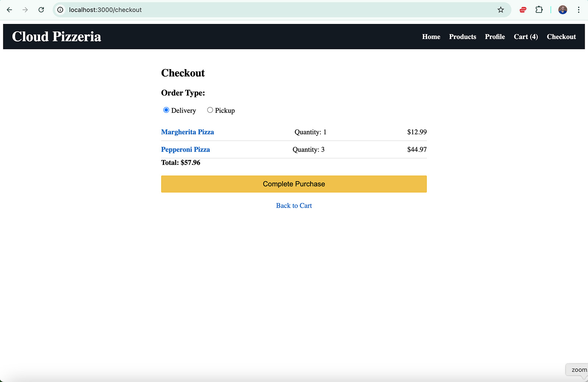
Task: Follow the Back to Cart link
Action: (x=294, y=206)
